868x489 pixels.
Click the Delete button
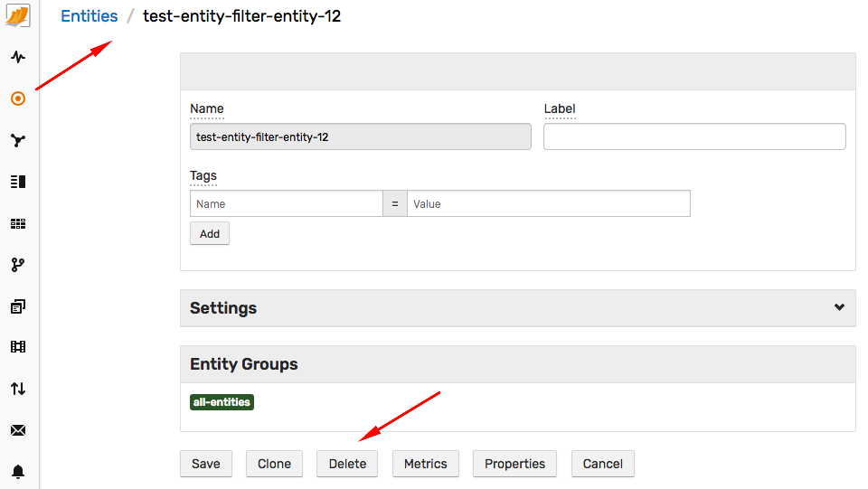click(x=347, y=464)
